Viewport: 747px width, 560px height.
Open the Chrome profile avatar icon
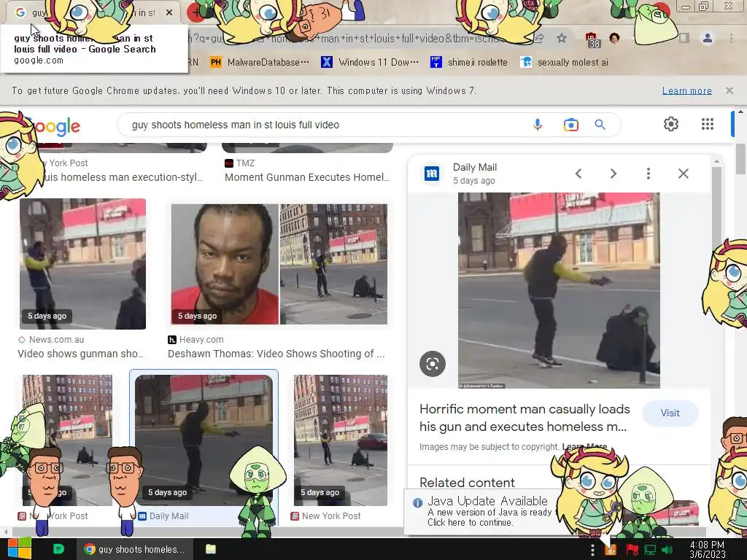coord(708,38)
